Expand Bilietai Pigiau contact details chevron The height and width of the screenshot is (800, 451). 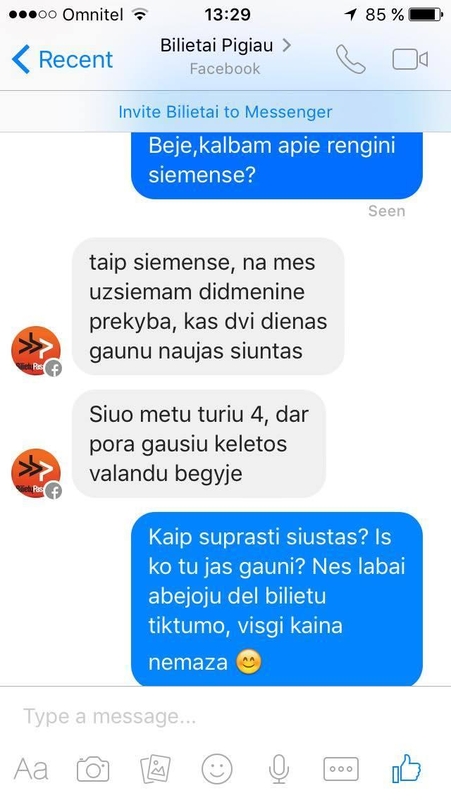[287, 45]
